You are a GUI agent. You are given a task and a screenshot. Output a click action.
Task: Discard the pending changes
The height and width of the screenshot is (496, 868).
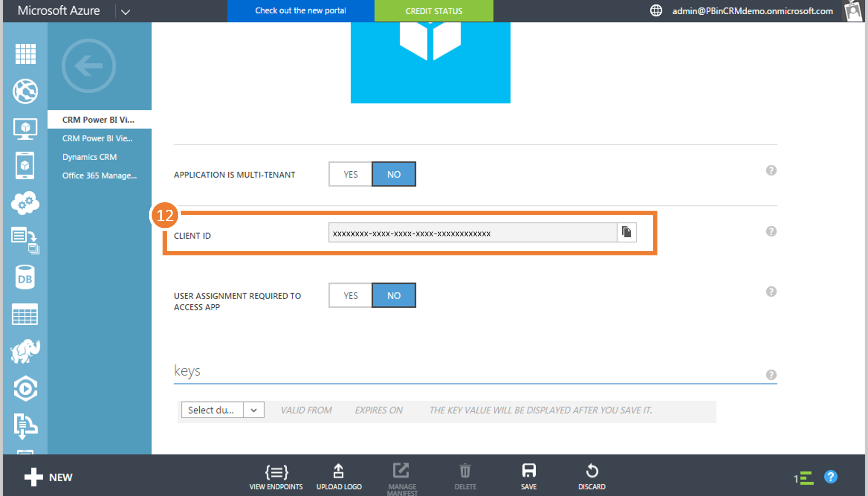click(592, 477)
